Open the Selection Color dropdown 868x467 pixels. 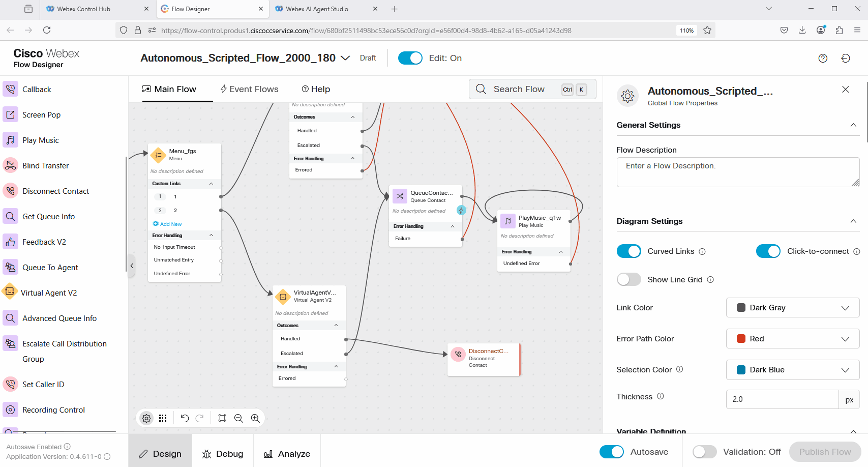[x=792, y=370]
